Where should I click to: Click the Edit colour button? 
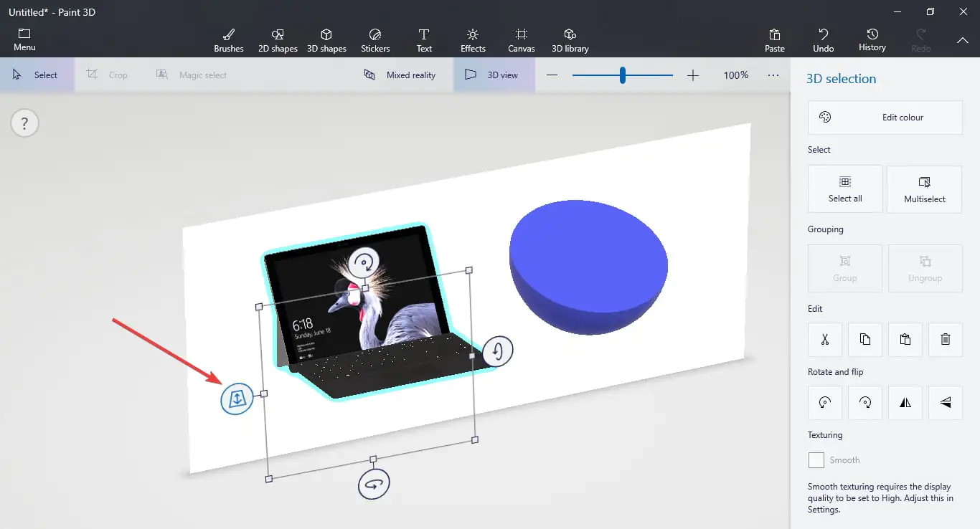[x=885, y=118]
